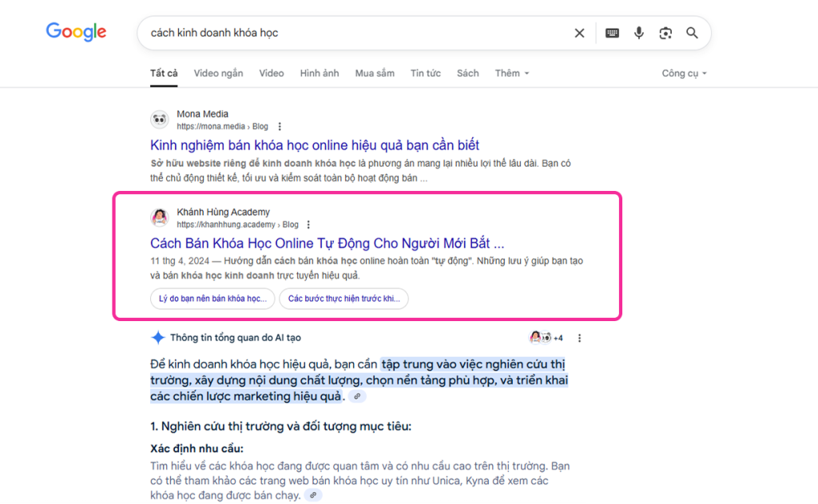Viewport: 818px width, 504px height.
Task: Click the Khánh Hùng Academy site name
Action: (x=224, y=212)
